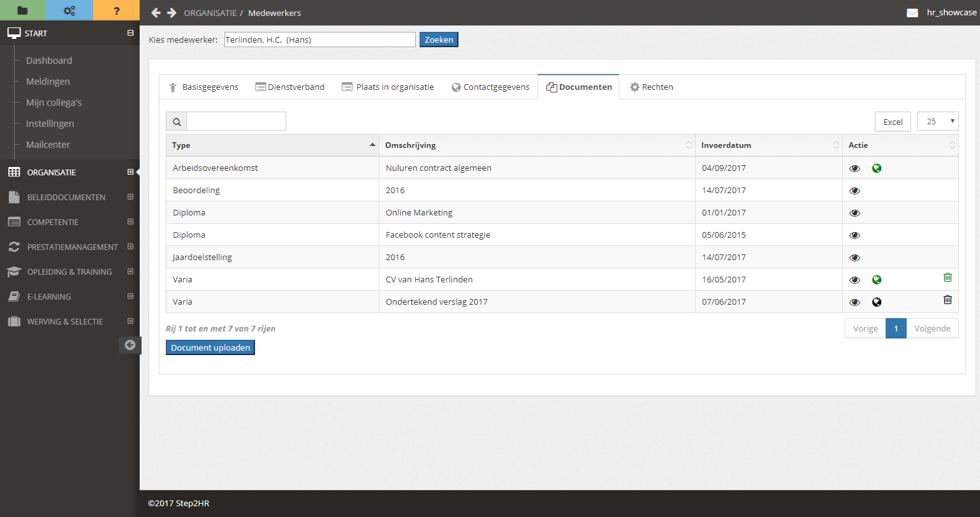View the Beoordeling 2016 document via eye icon
980x517 pixels.
pos(855,191)
